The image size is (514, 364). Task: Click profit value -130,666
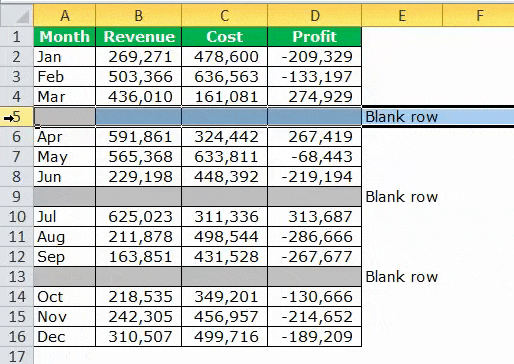[x=314, y=297]
